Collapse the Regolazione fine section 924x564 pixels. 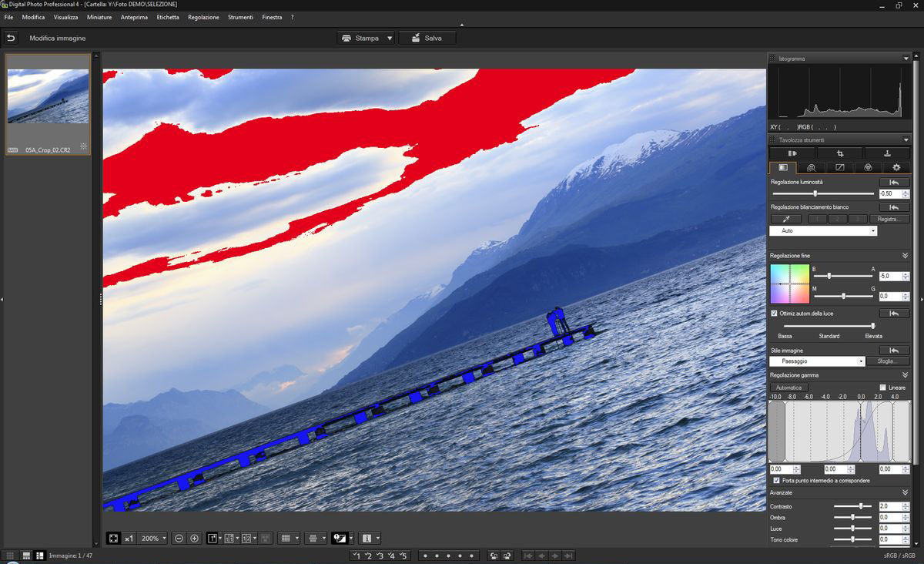point(905,256)
